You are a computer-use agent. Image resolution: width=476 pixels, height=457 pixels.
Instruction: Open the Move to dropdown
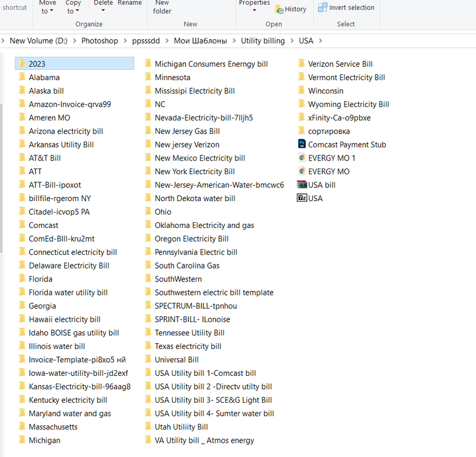pos(47,7)
